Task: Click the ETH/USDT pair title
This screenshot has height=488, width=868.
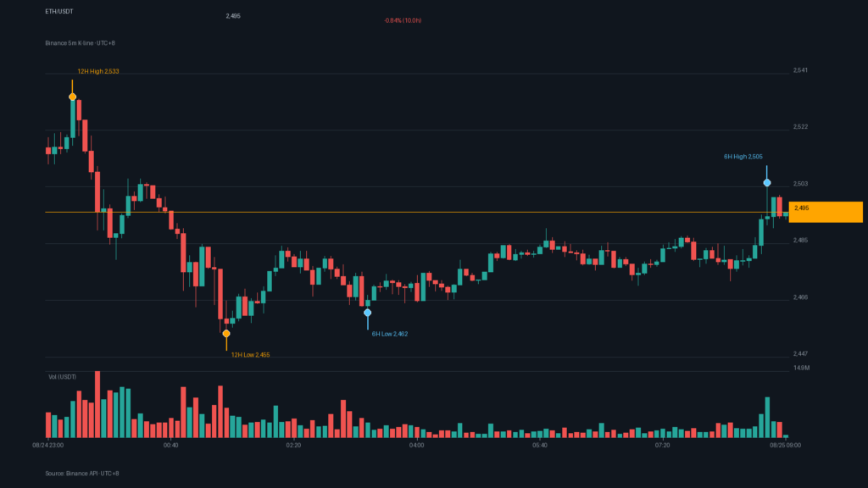Action: coord(59,12)
